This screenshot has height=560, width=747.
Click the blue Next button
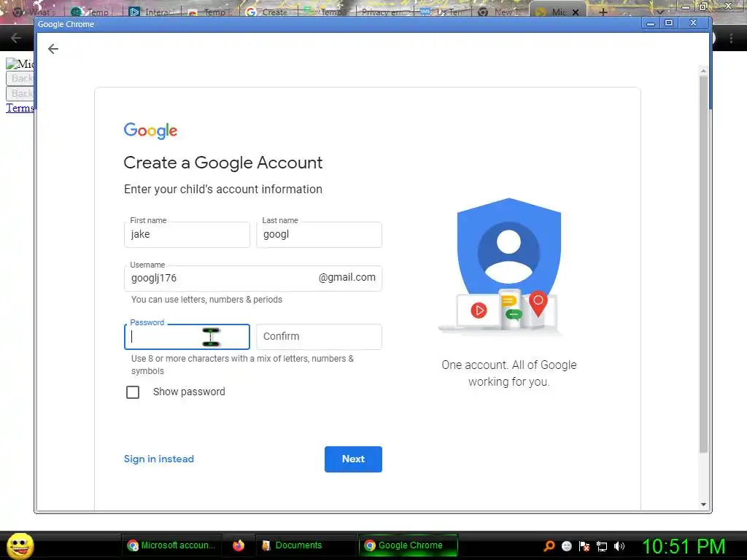[x=353, y=459]
